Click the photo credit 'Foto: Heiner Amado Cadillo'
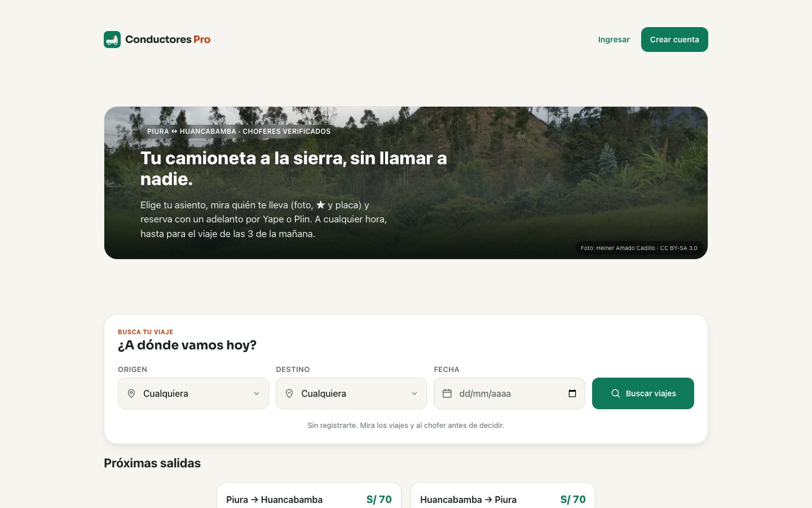 click(x=639, y=248)
